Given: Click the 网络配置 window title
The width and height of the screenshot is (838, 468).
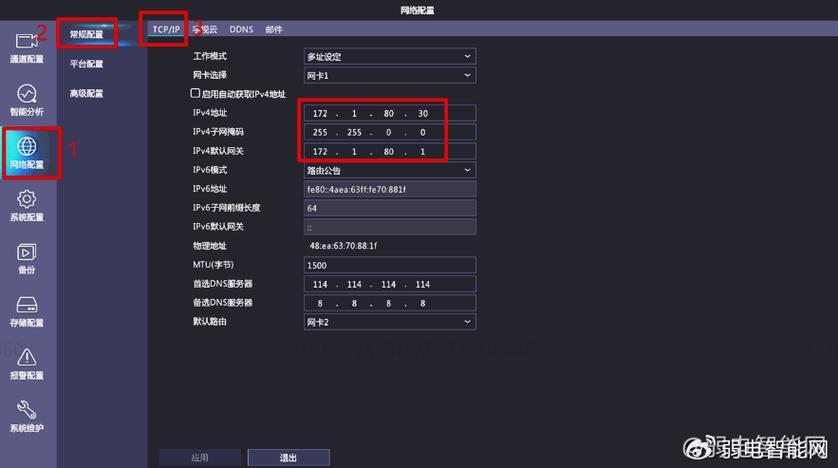Looking at the screenshot, I should (417, 10).
